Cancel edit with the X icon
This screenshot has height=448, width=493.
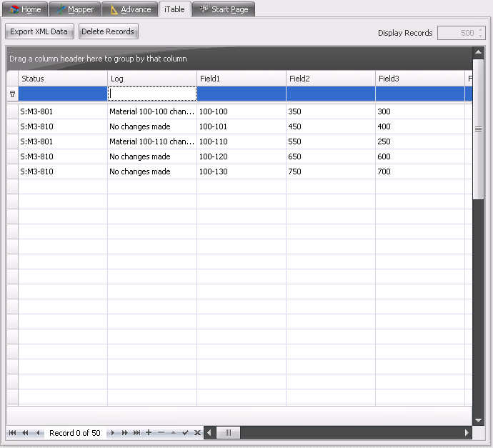[197, 433]
